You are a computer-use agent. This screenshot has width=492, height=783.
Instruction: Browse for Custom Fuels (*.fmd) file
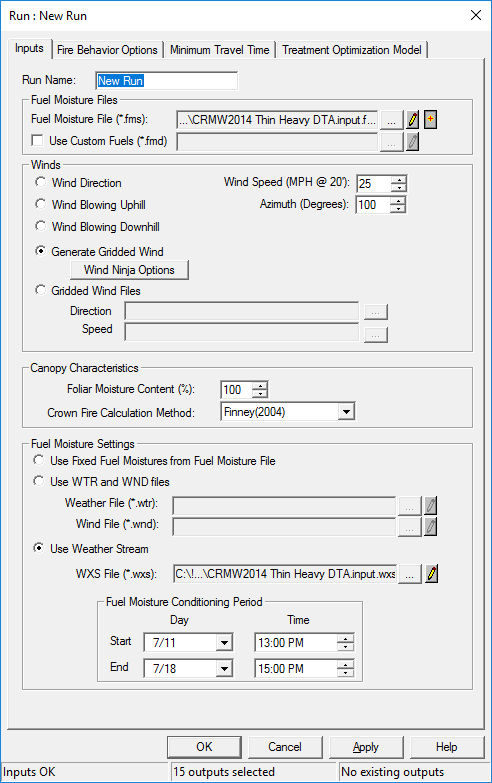tap(392, 142)
